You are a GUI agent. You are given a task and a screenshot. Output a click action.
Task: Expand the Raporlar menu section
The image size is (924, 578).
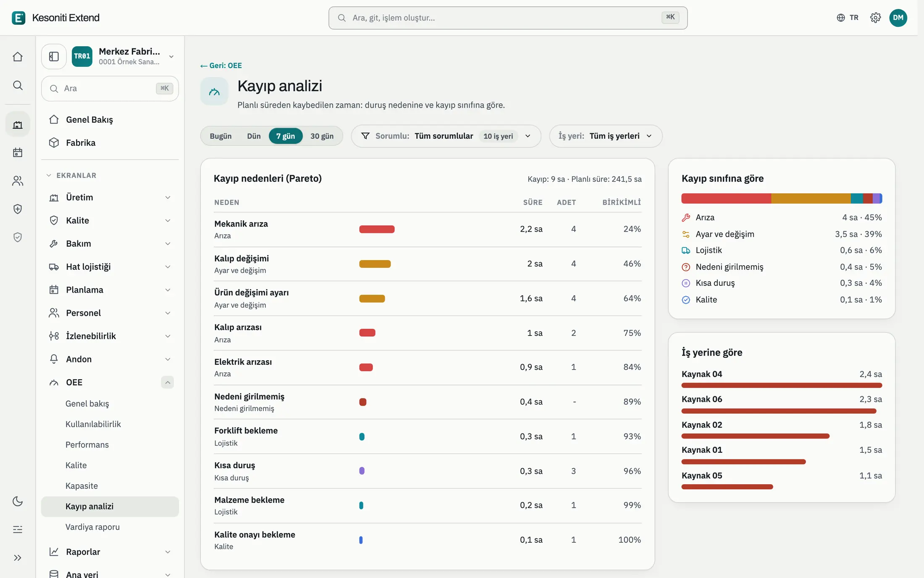click(110, 552)
